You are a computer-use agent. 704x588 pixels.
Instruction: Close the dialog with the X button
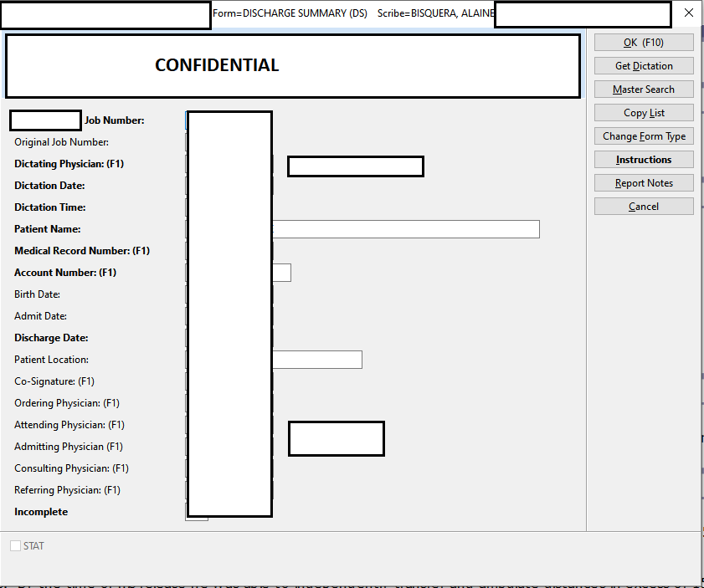click(x=689, y=13)
